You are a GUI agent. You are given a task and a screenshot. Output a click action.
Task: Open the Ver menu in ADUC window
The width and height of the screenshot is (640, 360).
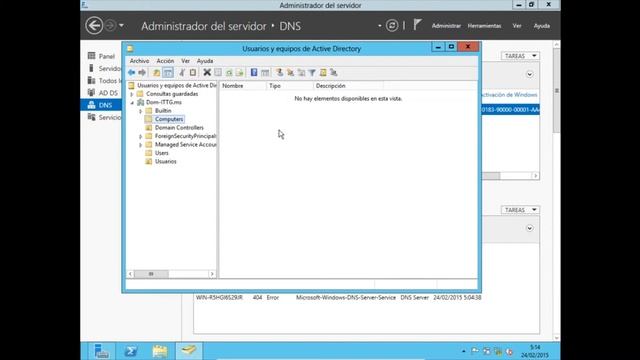click(185, 61)
